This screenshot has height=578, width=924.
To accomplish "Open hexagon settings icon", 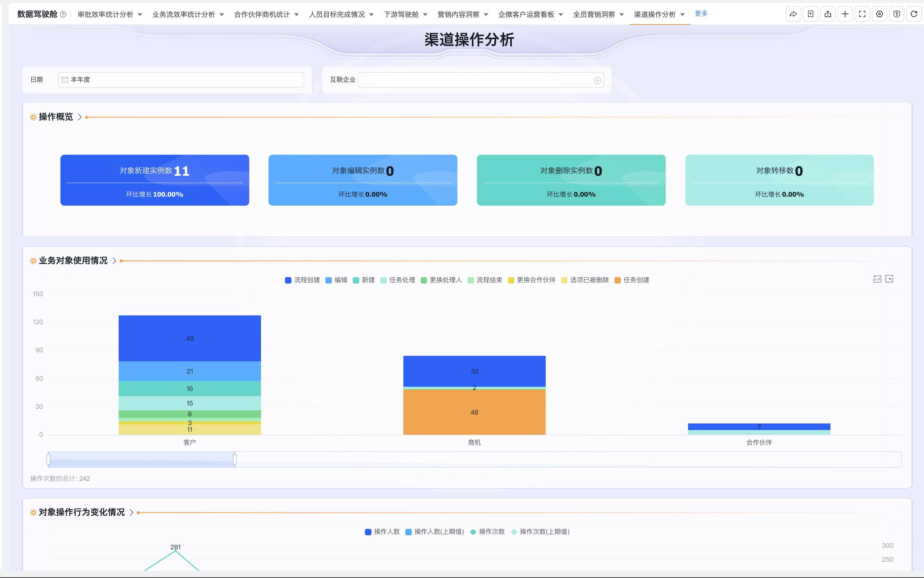I will pos(879,14).
